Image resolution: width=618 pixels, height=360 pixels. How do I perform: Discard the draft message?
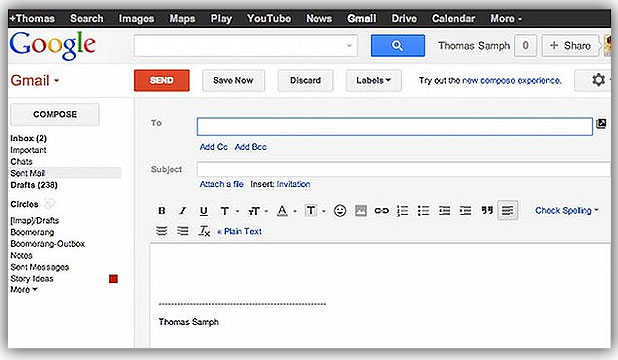point(305,80)
